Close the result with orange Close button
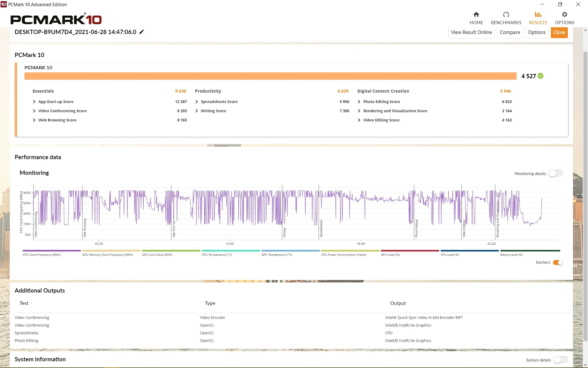Viewport: 588px width, 368px height. (559, 32)
